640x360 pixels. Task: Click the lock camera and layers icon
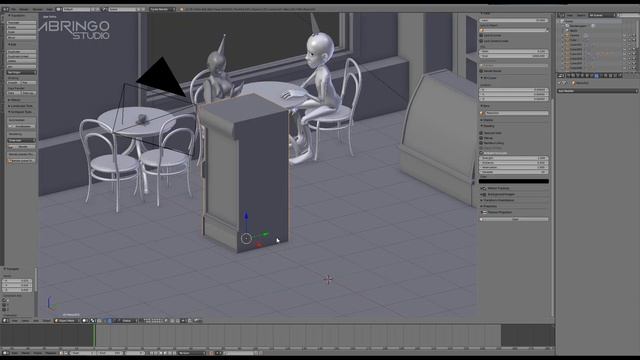point(166,320)
